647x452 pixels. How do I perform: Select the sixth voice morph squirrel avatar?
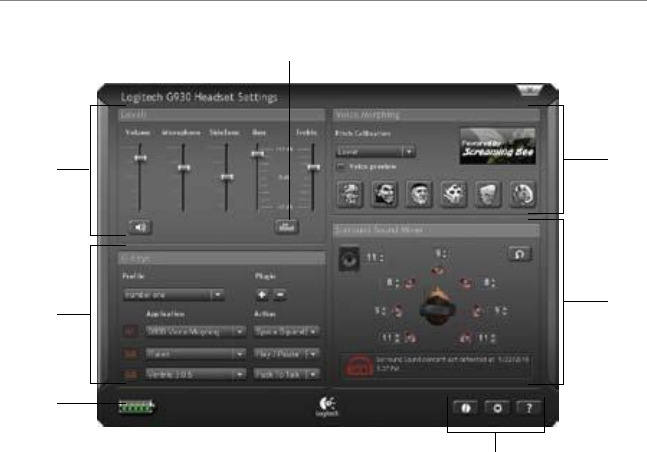[x=522, y=194]
